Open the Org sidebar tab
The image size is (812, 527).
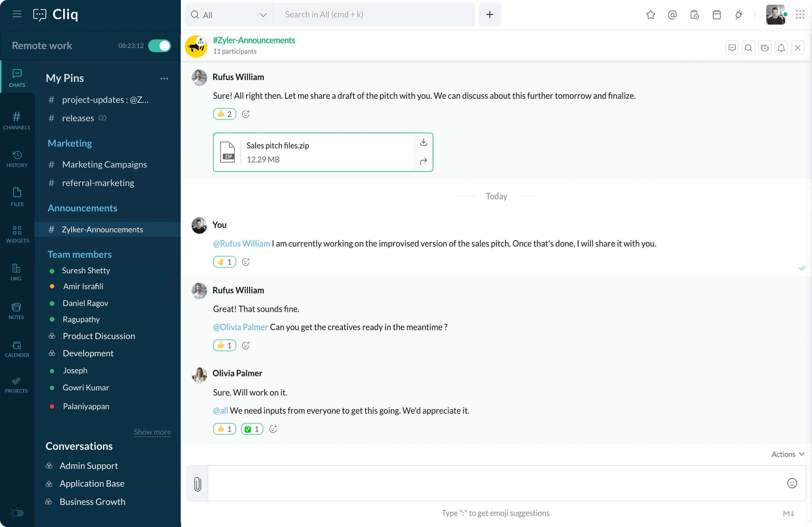pos(16,272)
